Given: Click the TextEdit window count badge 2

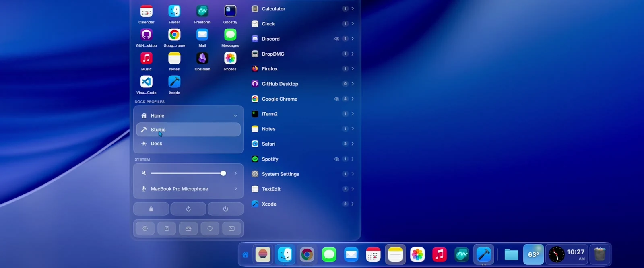Looking at the screenshot, I should (345, 189).
